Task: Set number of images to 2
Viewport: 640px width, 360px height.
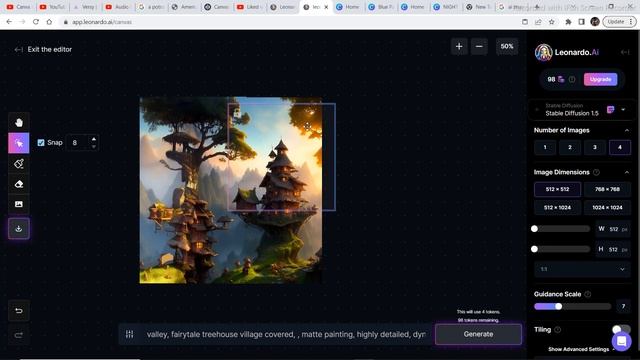Action: [x=570, y=147]
